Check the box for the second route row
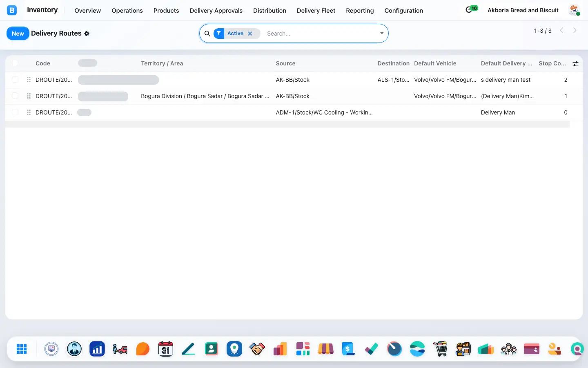 point(15,96)
